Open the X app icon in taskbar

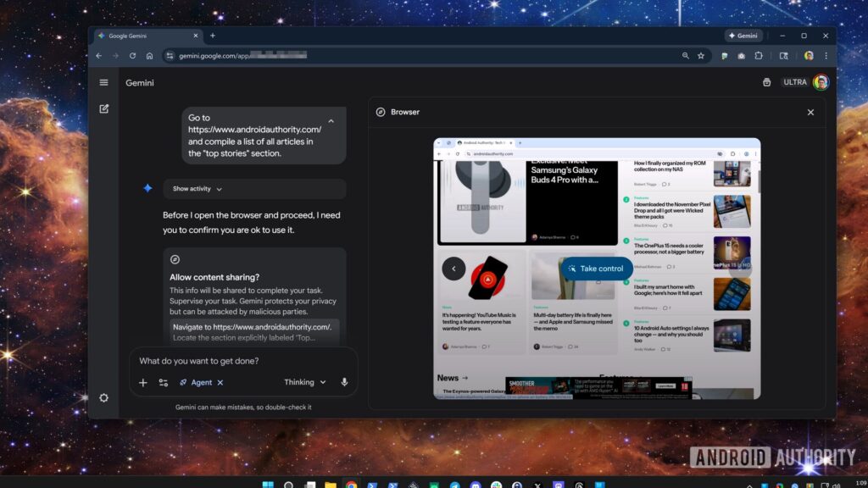click(x=537, y=485)
